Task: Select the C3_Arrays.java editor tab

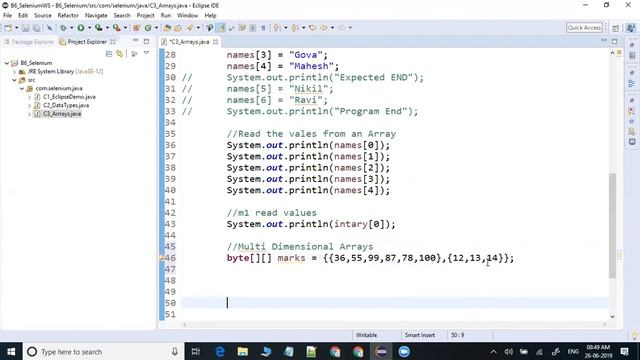Action: pos(189,42)
